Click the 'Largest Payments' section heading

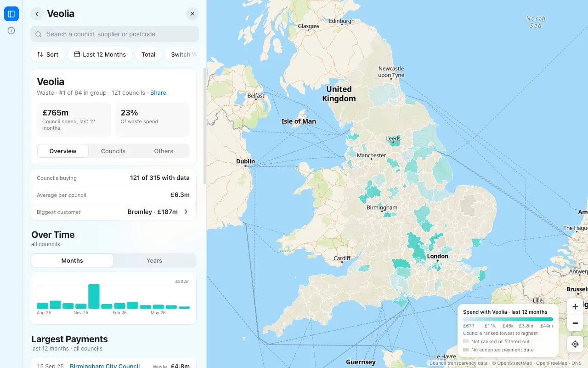69,339
